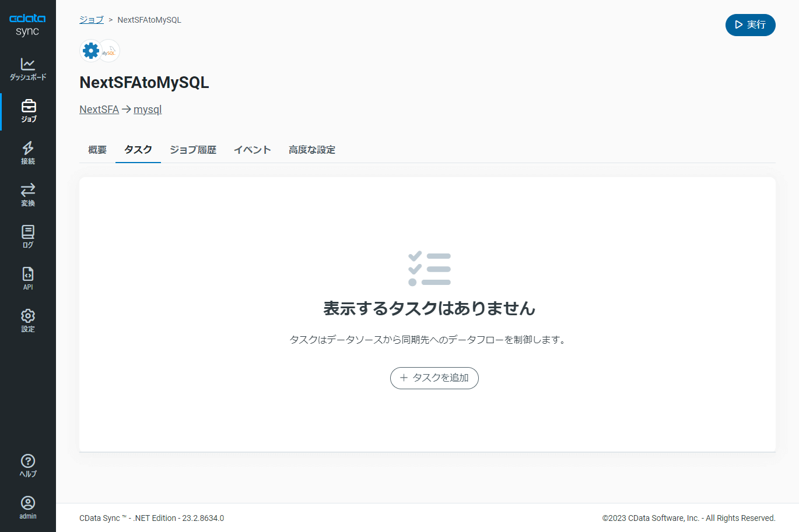Open Connections (接続) from the sidebar
This screenshot has height=532, width=799.
(28, 153)
